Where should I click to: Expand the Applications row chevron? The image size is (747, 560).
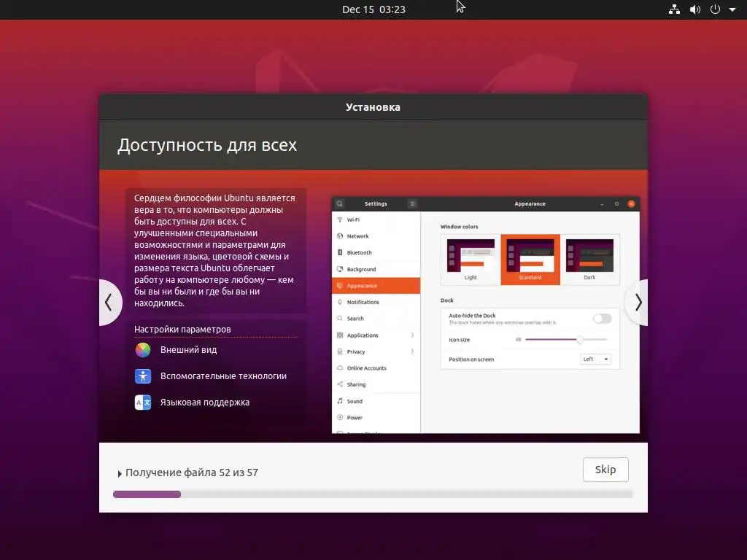tap(412, 335)
